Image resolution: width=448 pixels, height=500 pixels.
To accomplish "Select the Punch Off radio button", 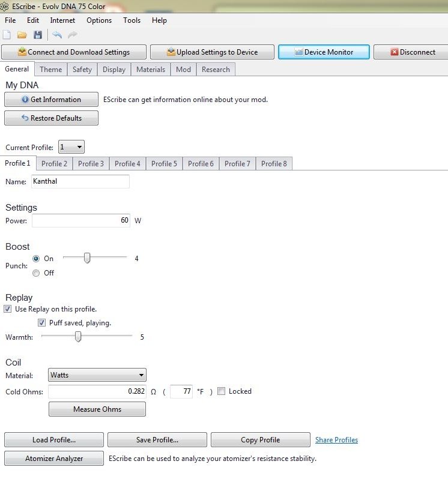I will click(36, 273).
